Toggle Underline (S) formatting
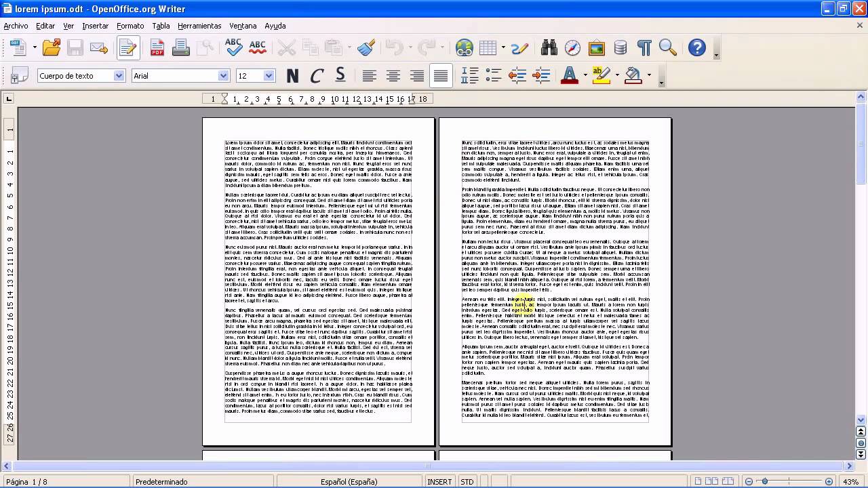This screenshot has width=868, height=488. [340, 75]
